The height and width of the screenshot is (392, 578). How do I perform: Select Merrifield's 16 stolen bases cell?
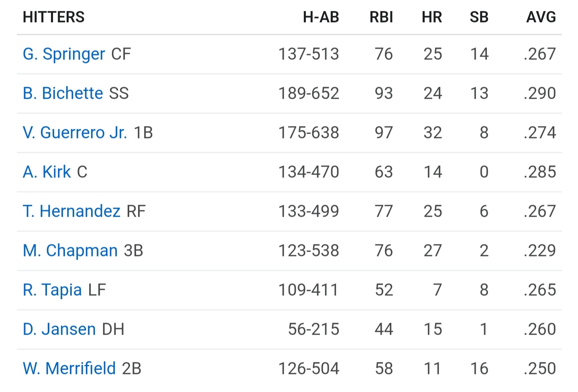[x=479, y=369]
